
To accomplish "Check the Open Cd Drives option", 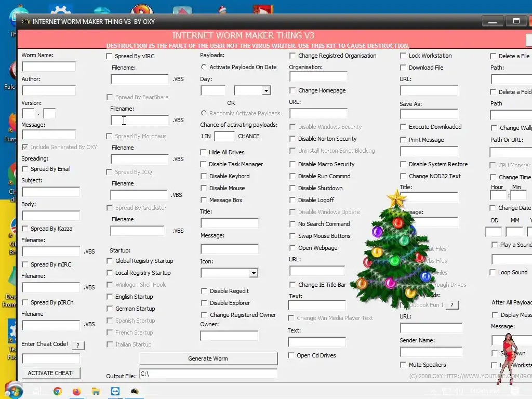I will coord(291,355).
